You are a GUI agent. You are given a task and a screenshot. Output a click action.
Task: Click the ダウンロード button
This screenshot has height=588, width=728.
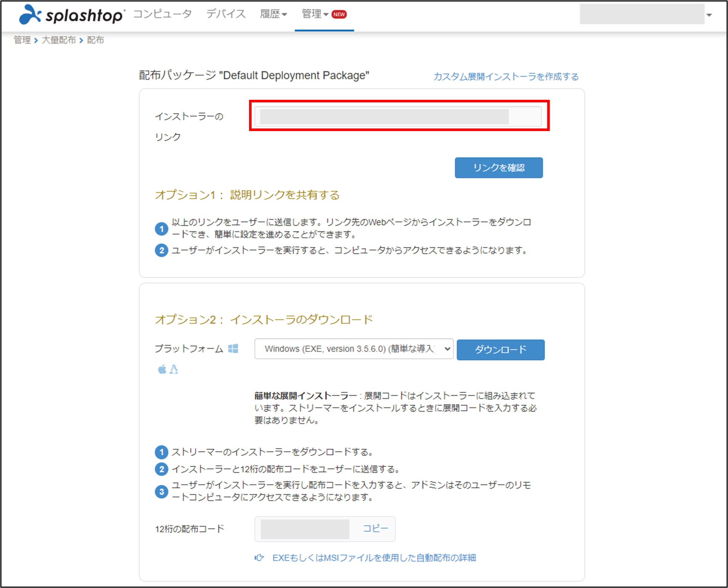click(500, 350)
